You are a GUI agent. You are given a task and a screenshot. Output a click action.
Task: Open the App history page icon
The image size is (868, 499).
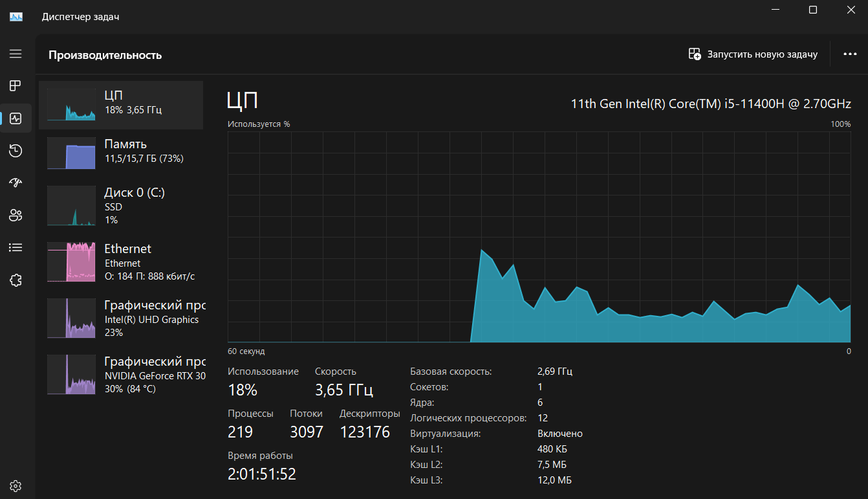point(16,151)
